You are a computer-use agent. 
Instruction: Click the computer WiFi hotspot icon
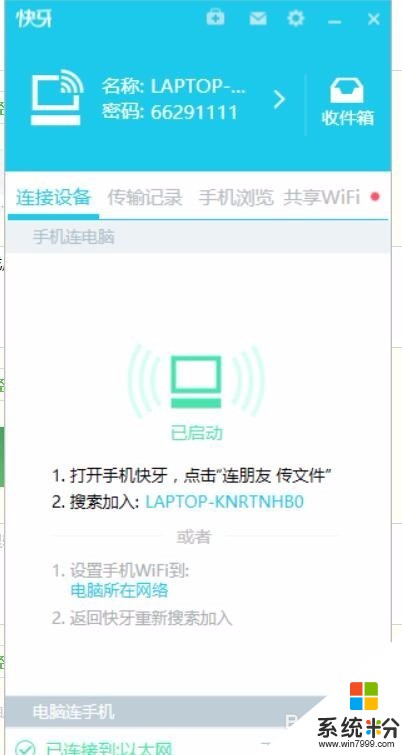coord(57,98)
